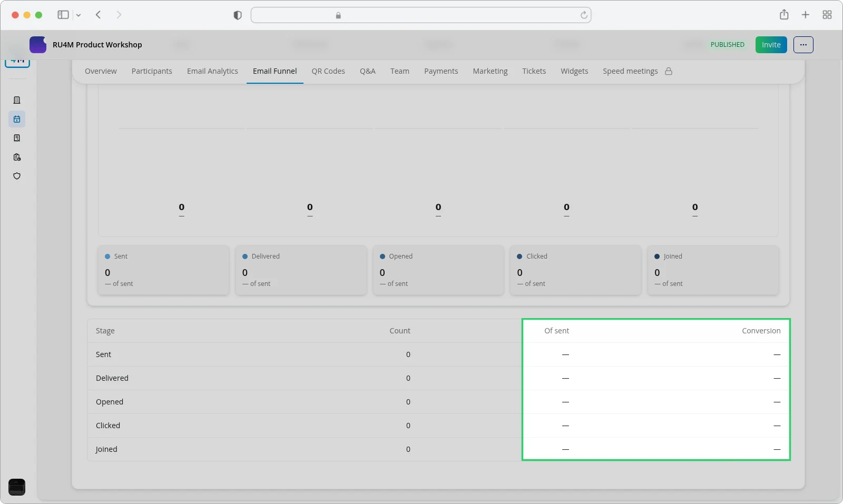Screen dimensions: 843x504
Task: Select the Speed meetings tab
Action: (x=631, y=71)
